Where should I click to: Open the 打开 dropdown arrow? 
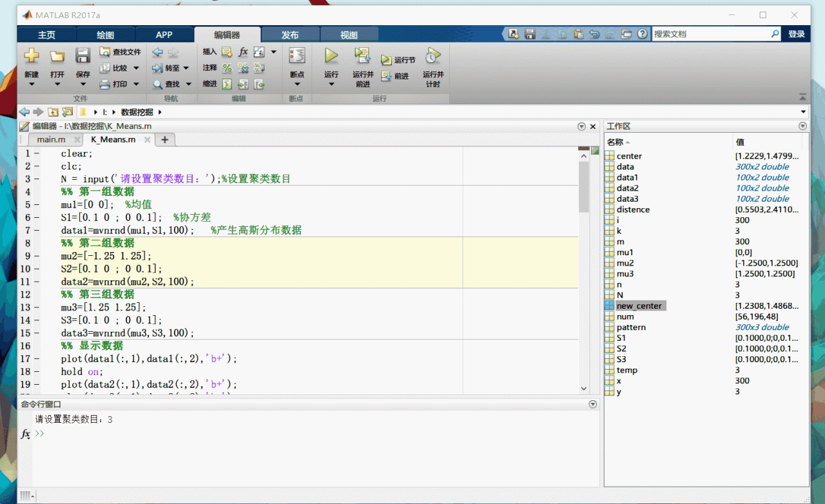tap(57, 84)
